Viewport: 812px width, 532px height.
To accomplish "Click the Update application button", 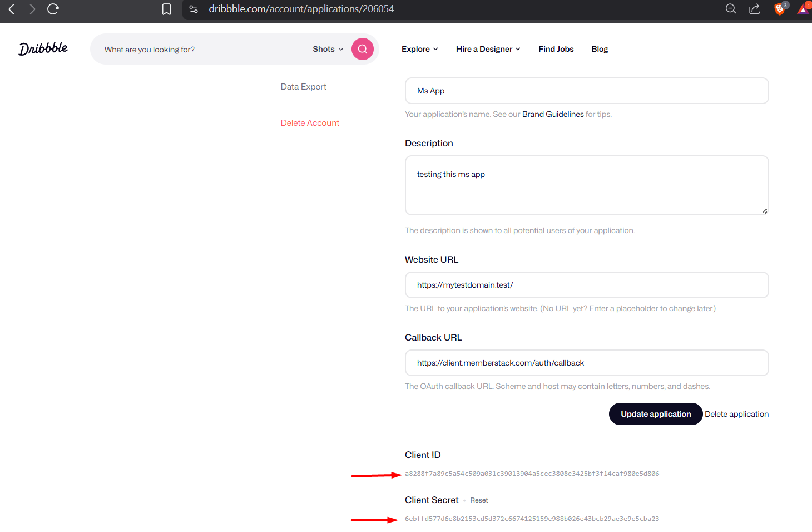I will tap(656, 414).
